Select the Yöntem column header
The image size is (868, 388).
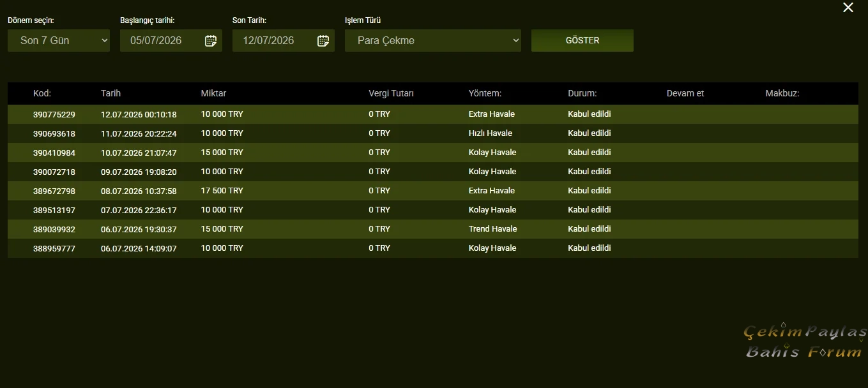[485, 93]
